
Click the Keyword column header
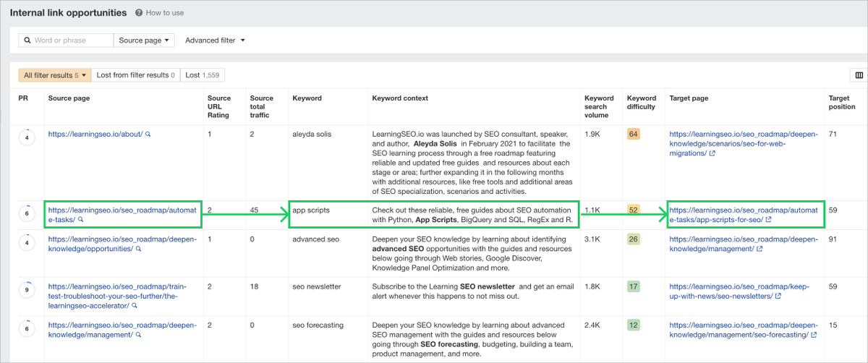[307, 98]
